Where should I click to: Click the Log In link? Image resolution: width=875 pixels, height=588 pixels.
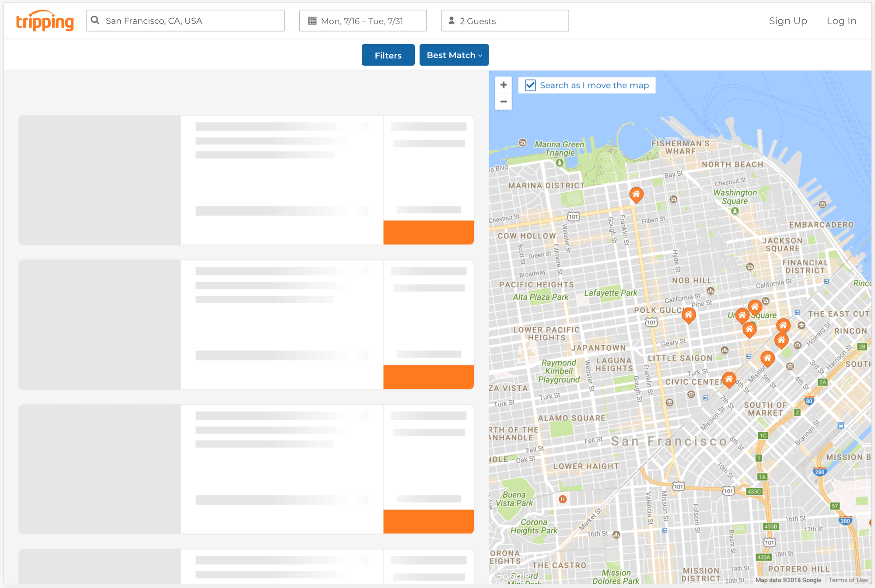(841, 21)
